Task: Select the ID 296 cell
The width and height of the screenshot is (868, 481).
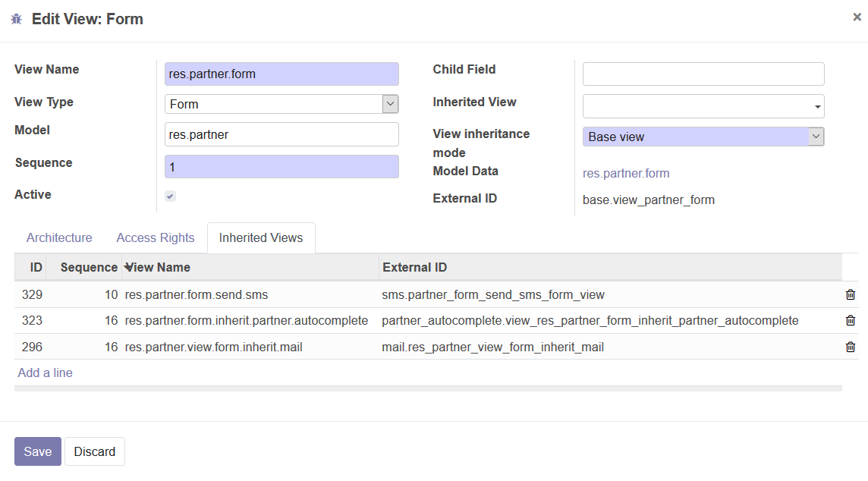Action: click(32, 347)
